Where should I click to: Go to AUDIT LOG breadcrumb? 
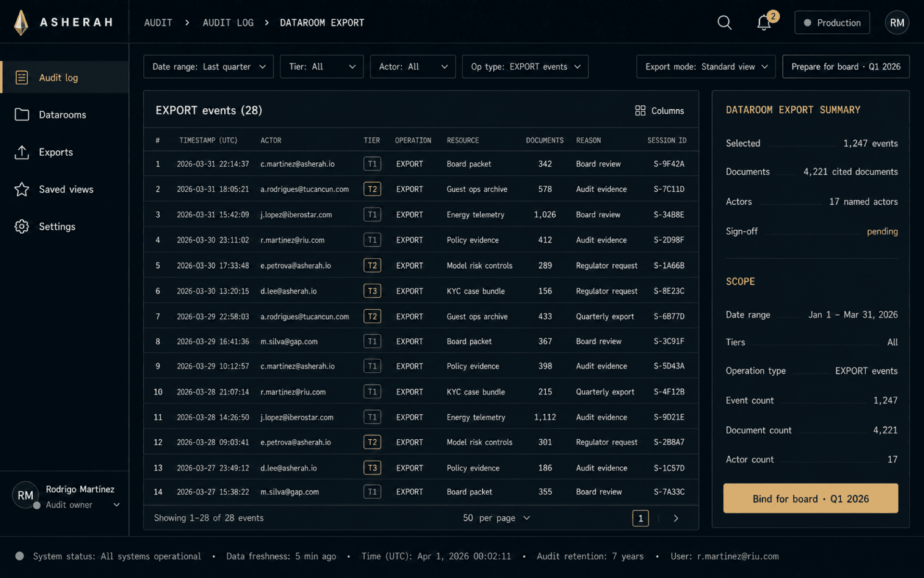coord(228,23)
